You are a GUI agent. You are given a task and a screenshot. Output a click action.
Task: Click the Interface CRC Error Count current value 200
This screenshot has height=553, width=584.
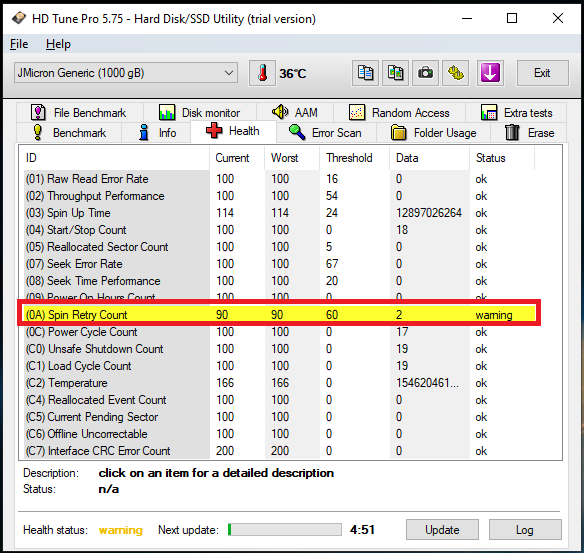click(x=225, y=451)
